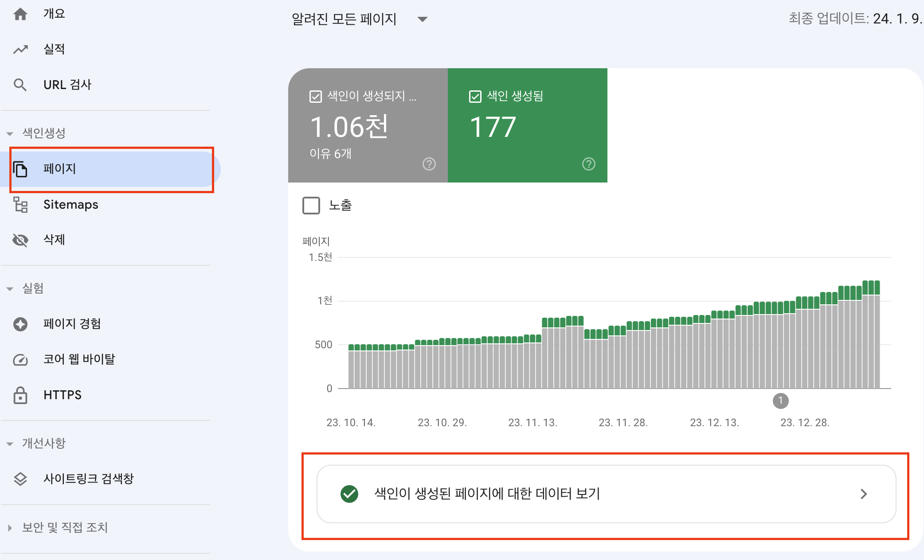Click the URL 검사 magnifier icon

point(20,84)
